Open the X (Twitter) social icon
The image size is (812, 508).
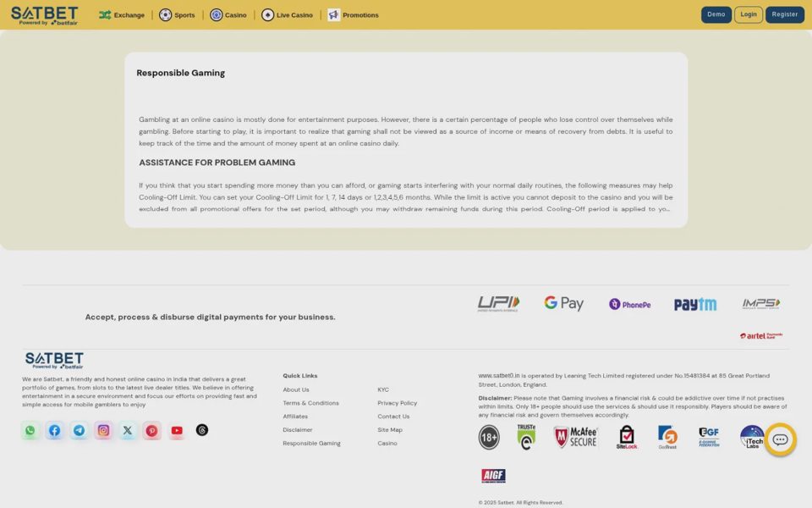(128, 430)
